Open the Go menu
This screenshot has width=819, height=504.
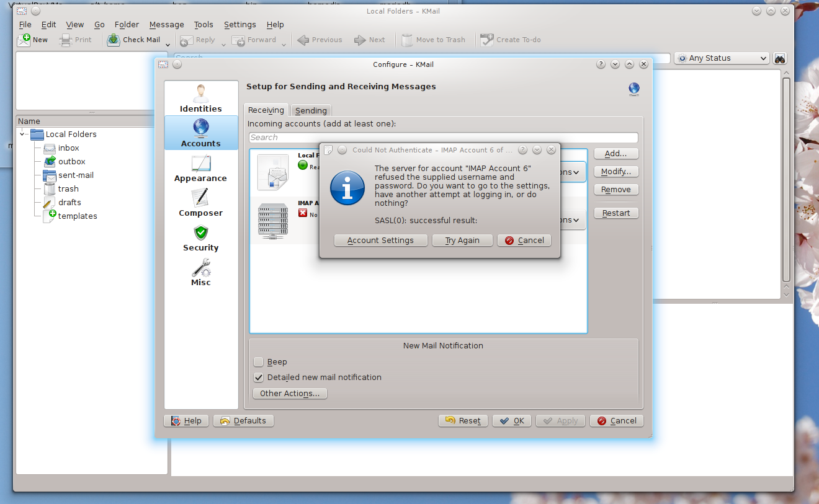pos(99,24)
